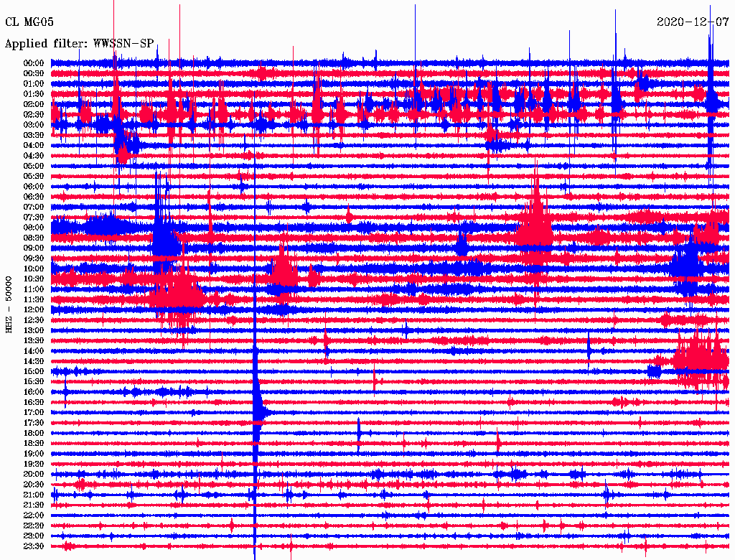The image size is (735, 560).
Task: Select the 18:30 time label
Action: (x=33, y=443)
